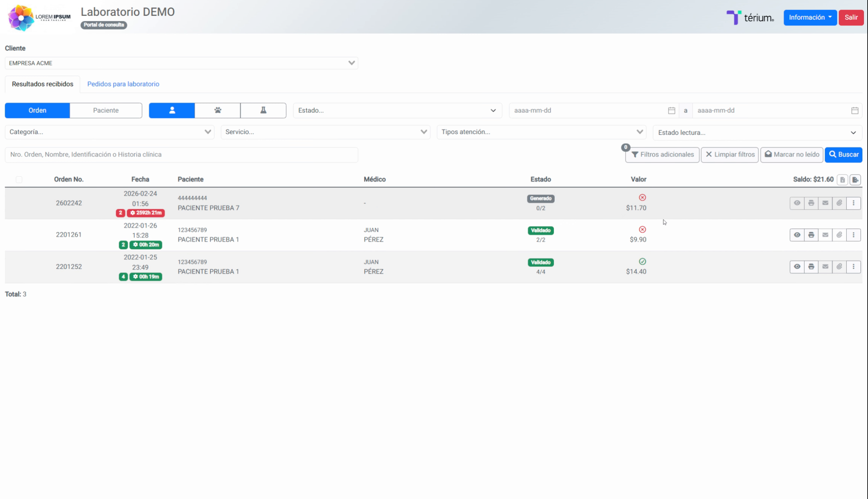The image size is (868, 499).
Task: Click the red unpaid icon for $9.90
Action: [x=642, y=230]
